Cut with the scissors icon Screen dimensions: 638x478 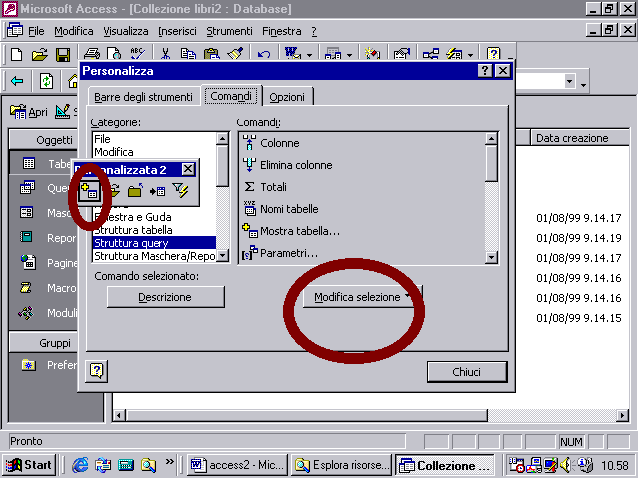[x=165, y=53]
